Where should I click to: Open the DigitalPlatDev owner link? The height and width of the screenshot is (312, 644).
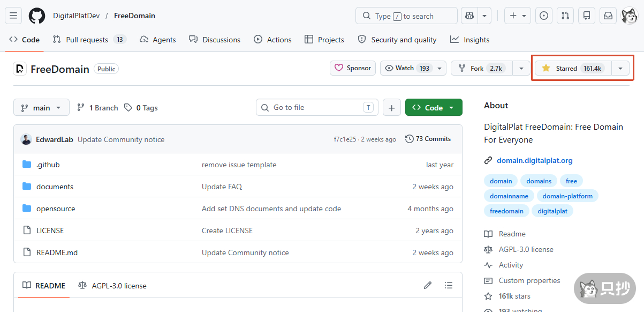(x=77, y=16)
